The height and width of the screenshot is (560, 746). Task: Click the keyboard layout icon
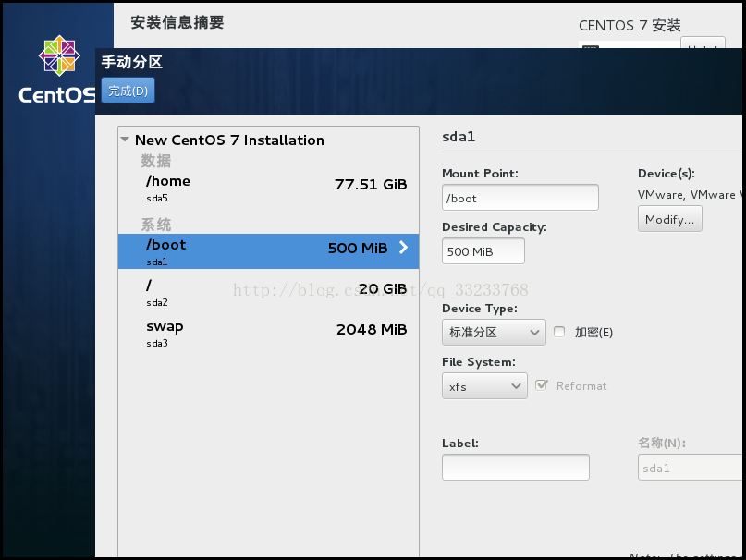click(591, 47)
